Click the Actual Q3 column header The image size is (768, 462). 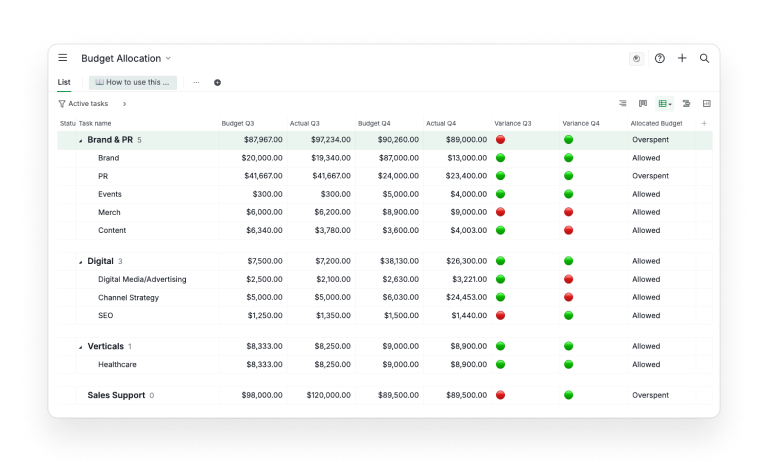point(305,123)
